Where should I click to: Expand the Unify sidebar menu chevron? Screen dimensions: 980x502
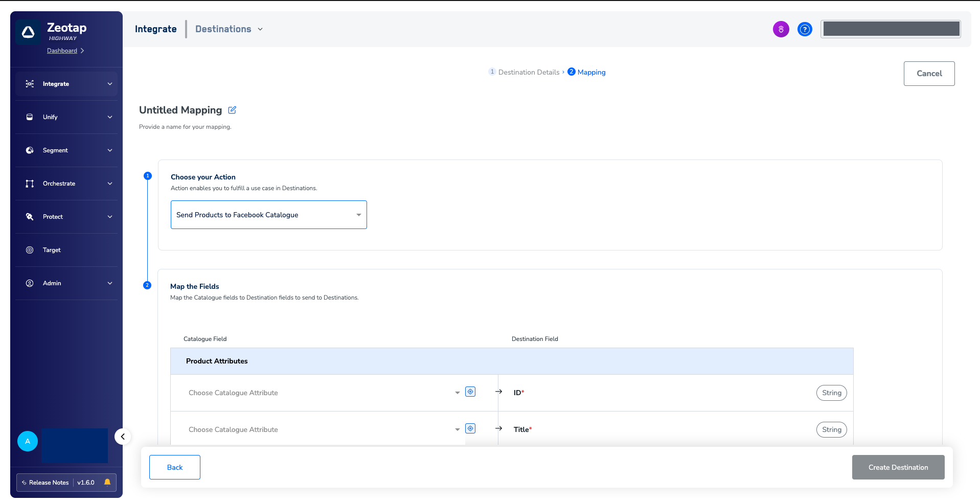(x=110, y=117)
